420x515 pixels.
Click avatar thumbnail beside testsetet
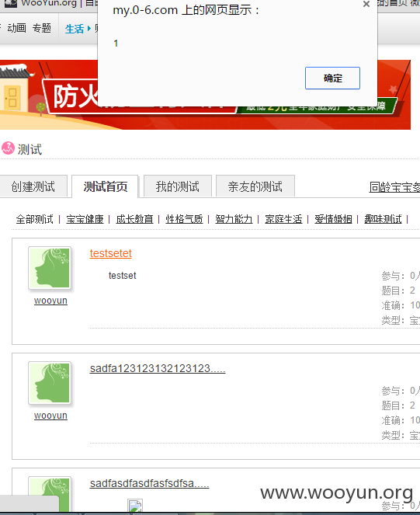50,268
